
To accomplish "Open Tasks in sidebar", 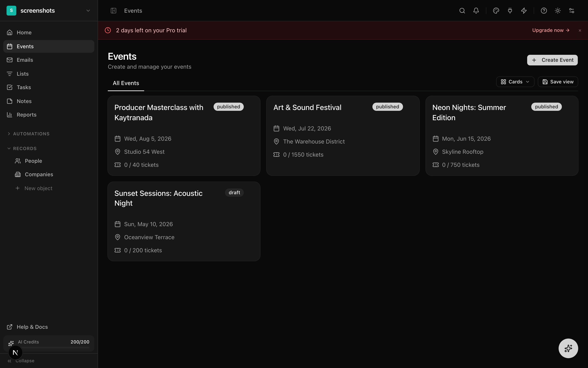I will click(x=49, y=87).
